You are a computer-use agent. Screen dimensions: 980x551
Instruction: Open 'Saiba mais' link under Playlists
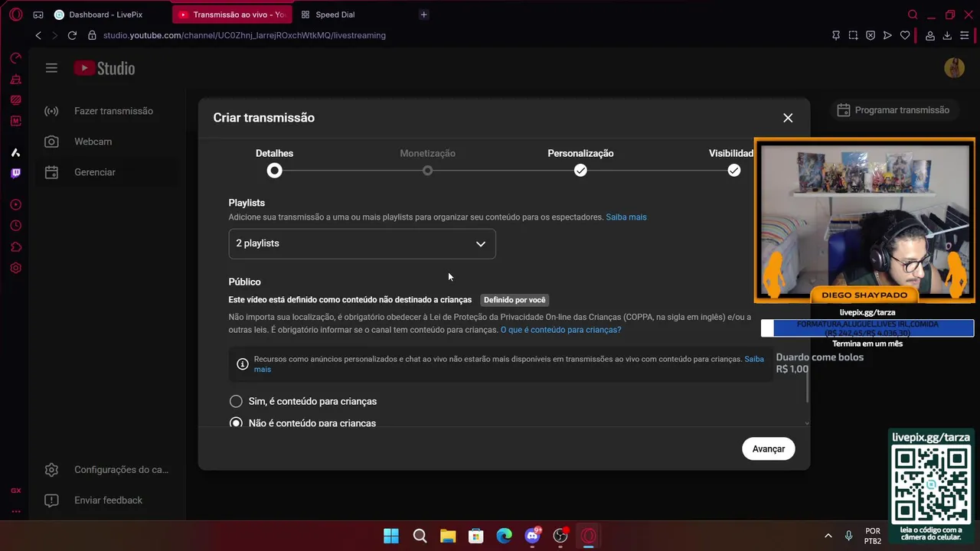coord(626,217)
